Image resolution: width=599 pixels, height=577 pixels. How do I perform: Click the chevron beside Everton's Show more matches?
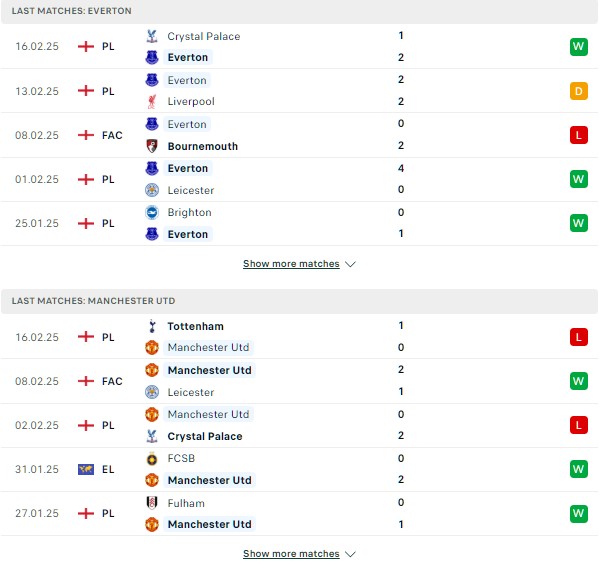(350, 264)
